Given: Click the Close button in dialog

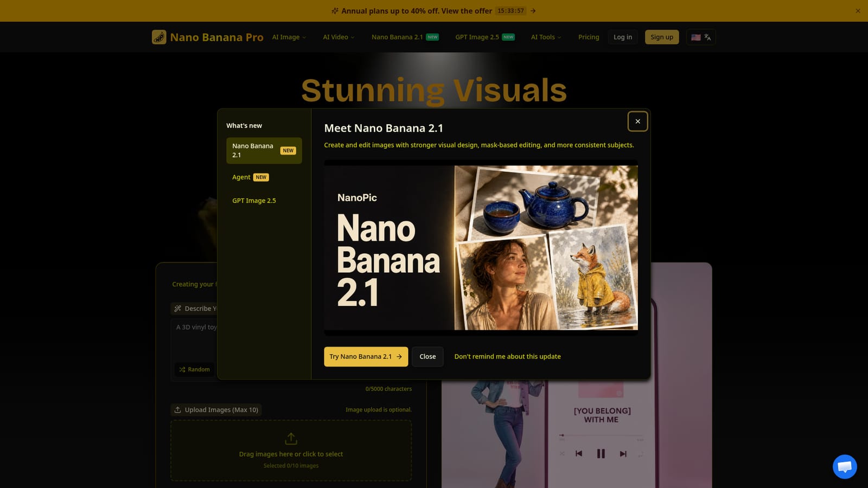Looking at the screenshot, I should [427, 357].
